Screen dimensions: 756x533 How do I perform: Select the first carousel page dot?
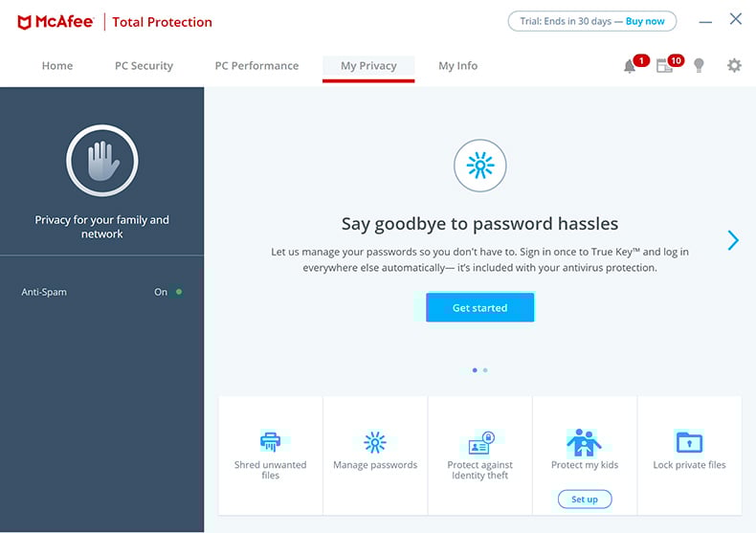click(475, 370)
